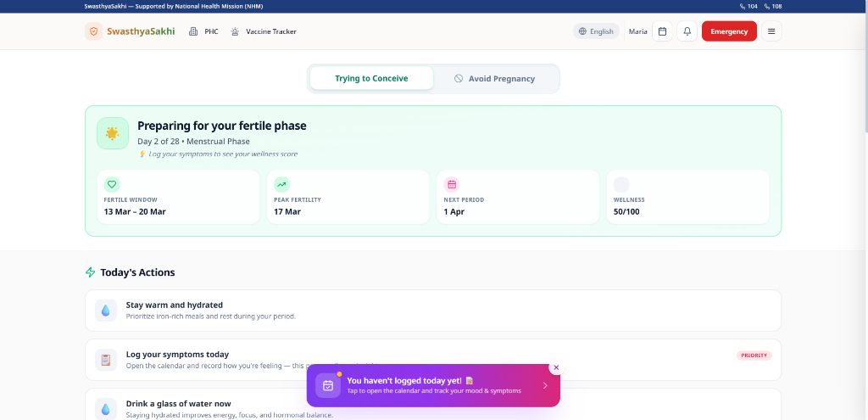868x420 pixels.
Task: Click the trend arrow icon on Peak Fertility card
Action: coord(281,184)
